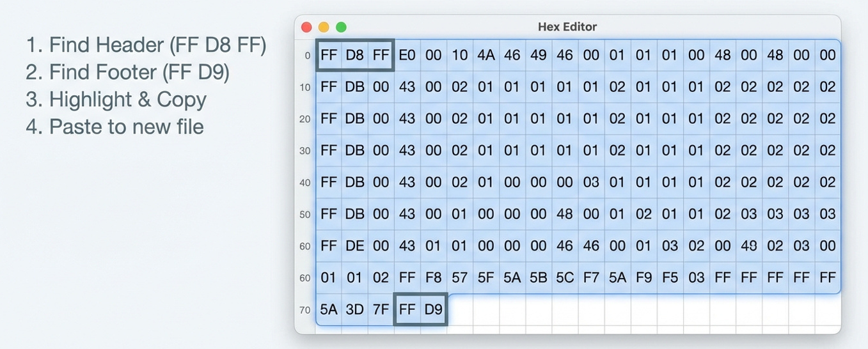
Task: Select the F8 byte cell
Action: [433, 278]
